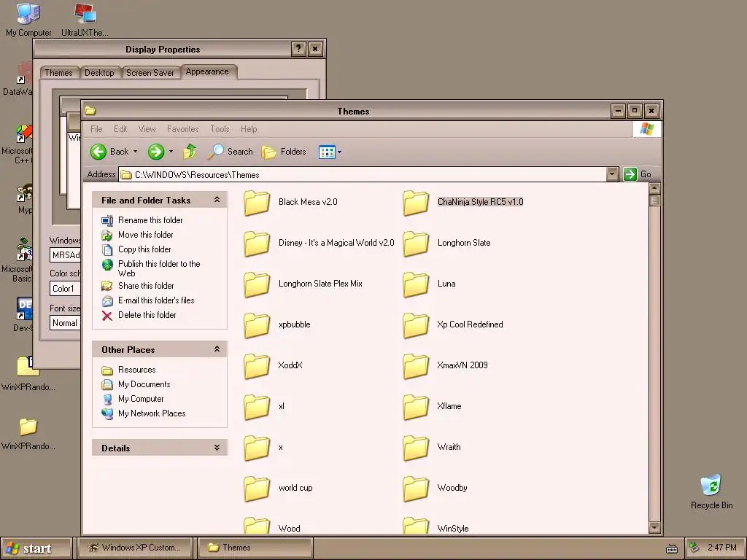The width and height of the screenshot is (747, 560).
Task: Click the scrollbar up arrow in Themes window
Action: [x=654, y=189]
